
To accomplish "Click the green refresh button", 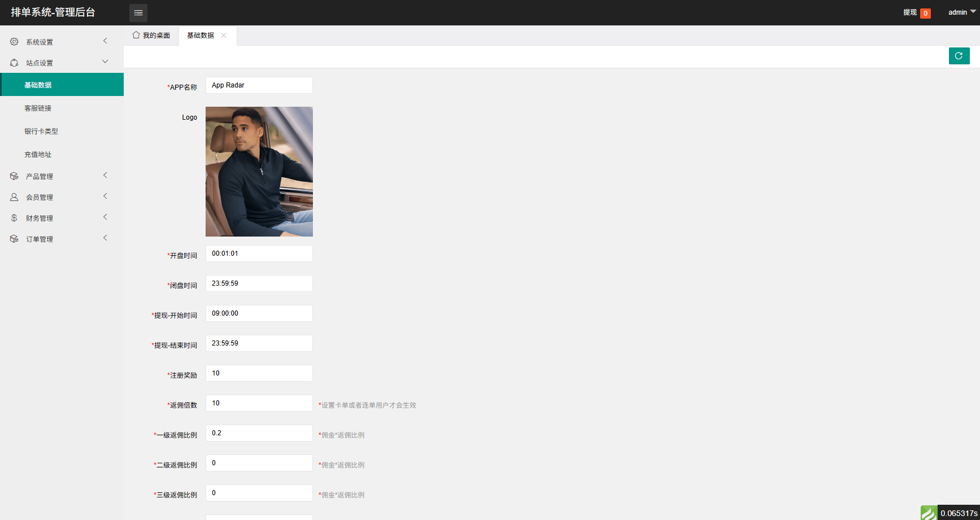I will pyautogui.click(x=959, y=56).
